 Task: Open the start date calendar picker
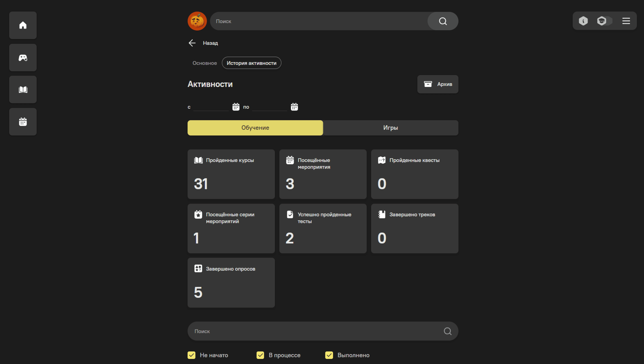click(x=236, y=107)
